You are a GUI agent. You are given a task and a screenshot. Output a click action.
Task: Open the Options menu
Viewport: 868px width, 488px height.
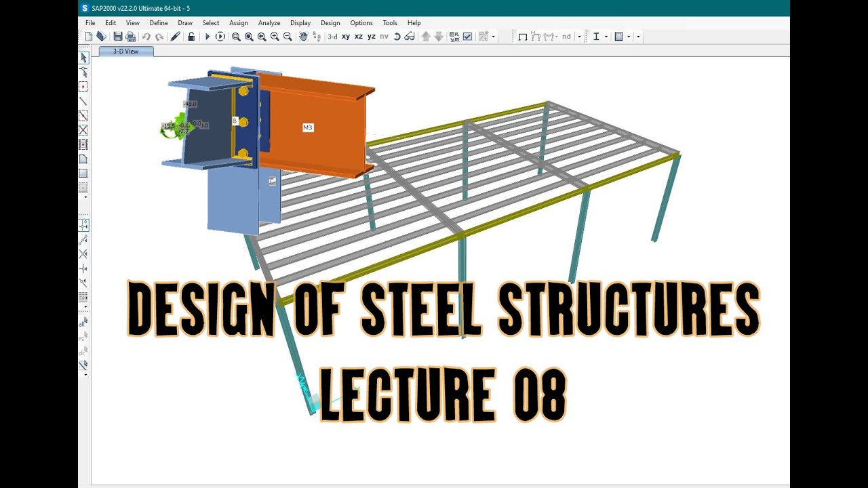[x=361, y=23]
